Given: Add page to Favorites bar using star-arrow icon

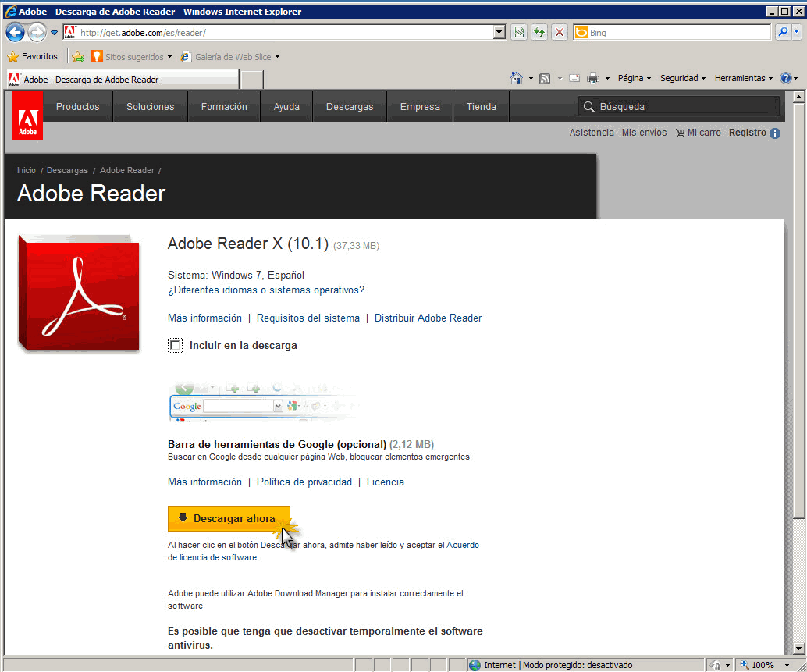Looking at the screenshot, I should 78,57.
